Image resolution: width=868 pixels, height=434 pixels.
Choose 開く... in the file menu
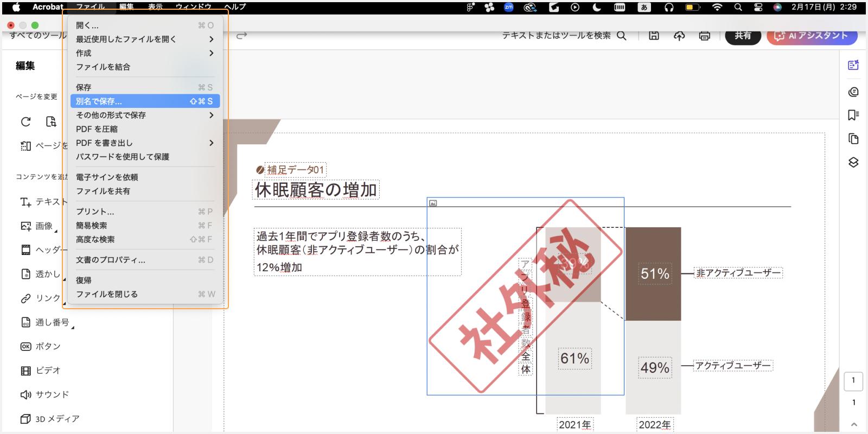click(145, 25)
